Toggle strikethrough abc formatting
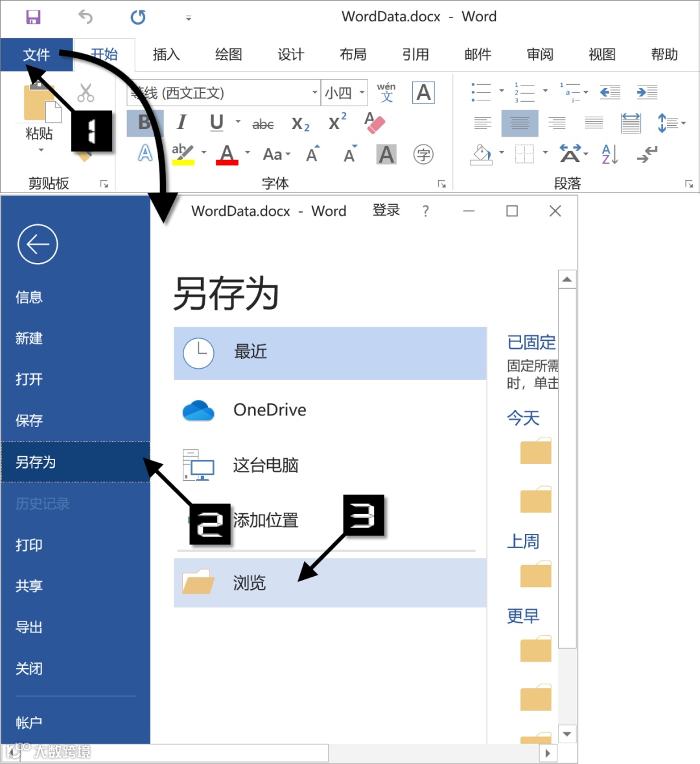Viewport: 700px width, 764px height. pyautogui.click(x=262, y=124)
